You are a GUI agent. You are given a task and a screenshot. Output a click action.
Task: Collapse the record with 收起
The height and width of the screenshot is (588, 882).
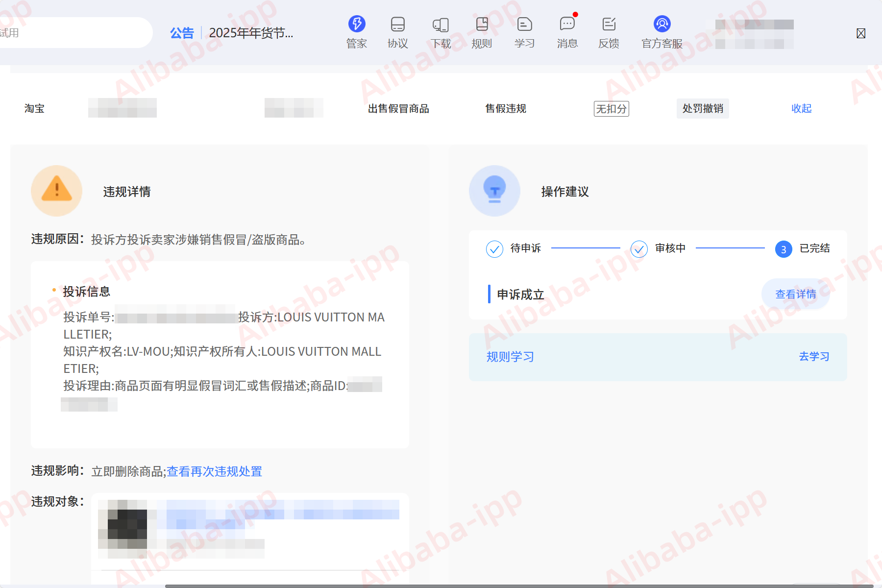802,108
